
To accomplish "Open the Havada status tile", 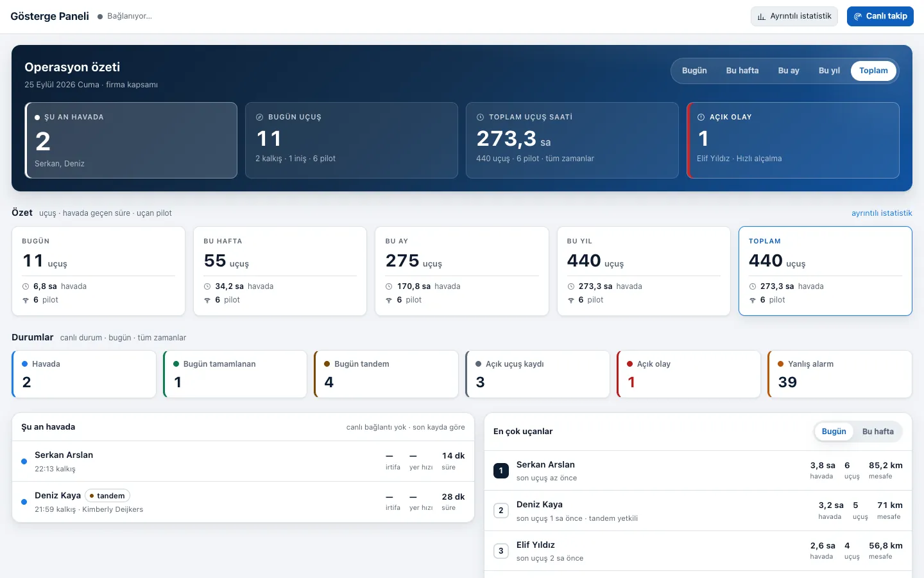I will click(x=84, y=374).
